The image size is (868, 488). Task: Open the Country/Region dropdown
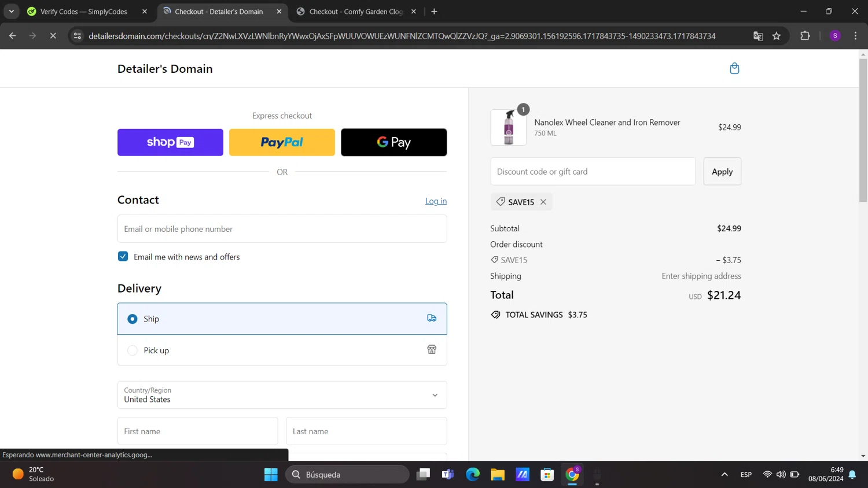pyautogui.click(x=282, y=395)
